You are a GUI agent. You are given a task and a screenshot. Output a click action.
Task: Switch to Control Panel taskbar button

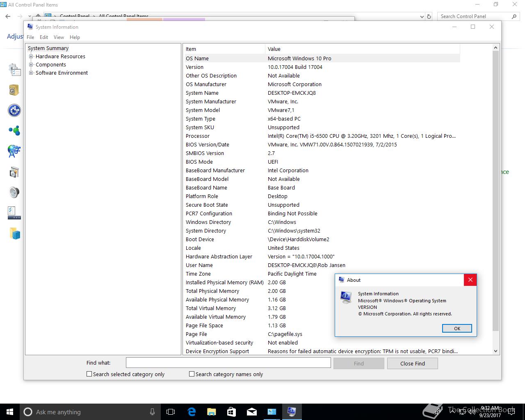click(272, 412)
